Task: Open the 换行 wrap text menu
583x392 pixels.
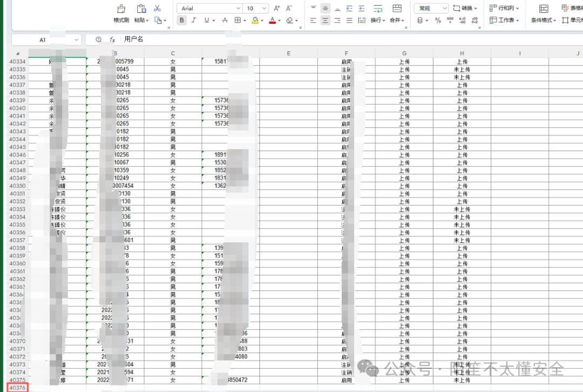Action: pos(377,20)
